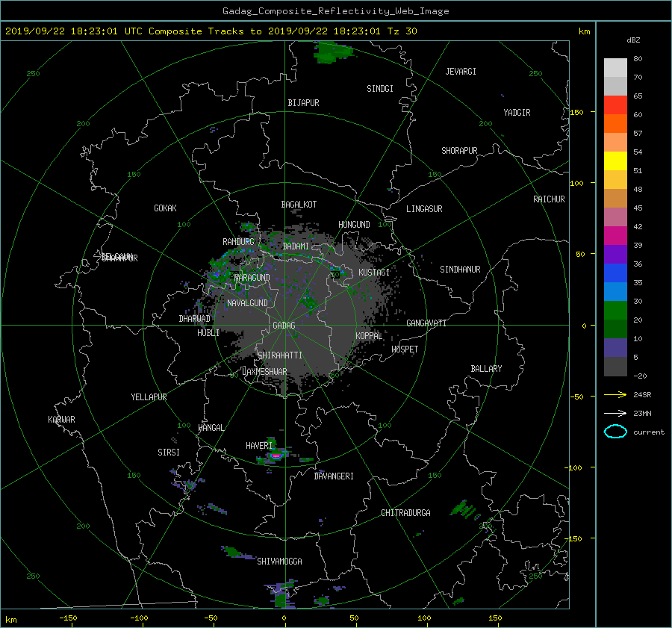Click the SHIVAMOGGA city label
The image size is (672, 628).
click(279, 562)
